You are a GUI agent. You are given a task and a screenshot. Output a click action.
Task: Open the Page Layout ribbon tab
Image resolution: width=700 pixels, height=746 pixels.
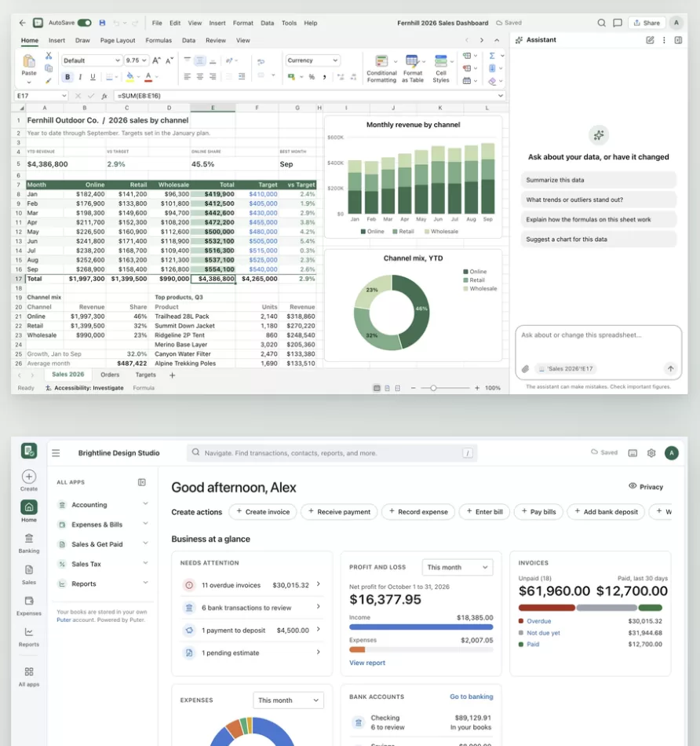point(118,40)
